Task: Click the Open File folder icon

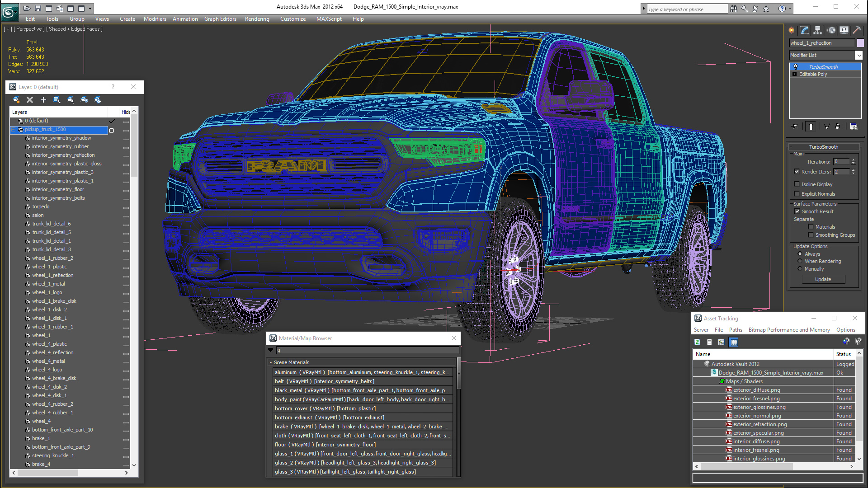Action: 27,8
